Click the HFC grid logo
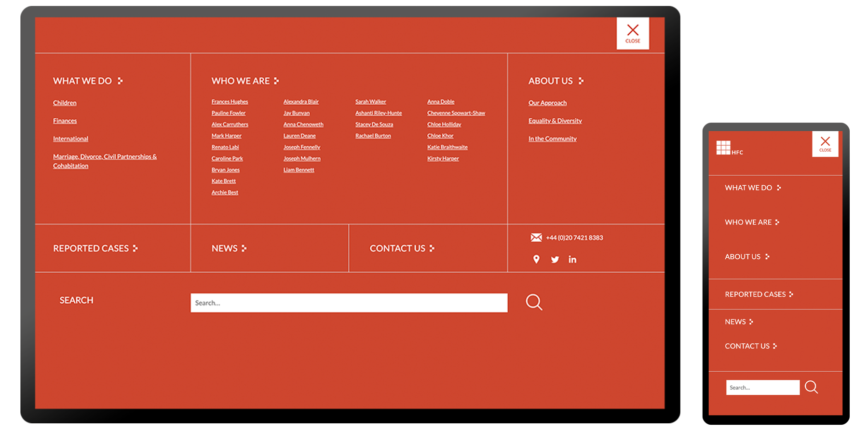The width and height of the screenshot is (868, 432). [x=723, y=148]
